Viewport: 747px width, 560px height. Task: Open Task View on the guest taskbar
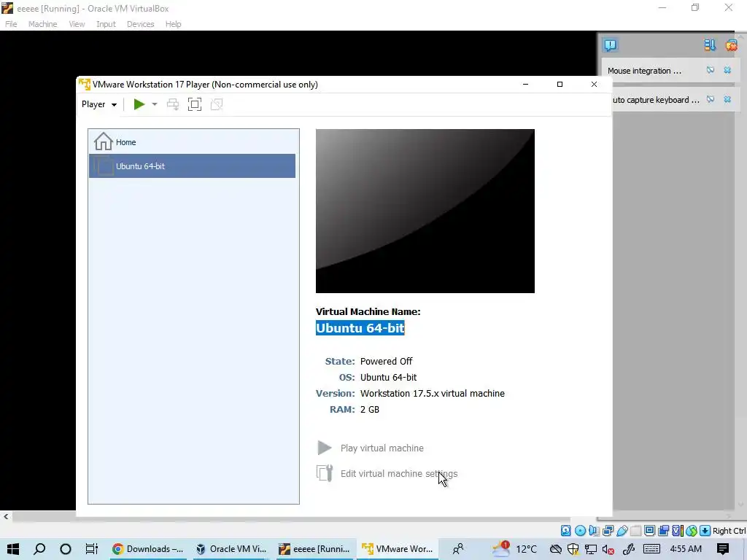pyautogui.click(x=91, y=549)
